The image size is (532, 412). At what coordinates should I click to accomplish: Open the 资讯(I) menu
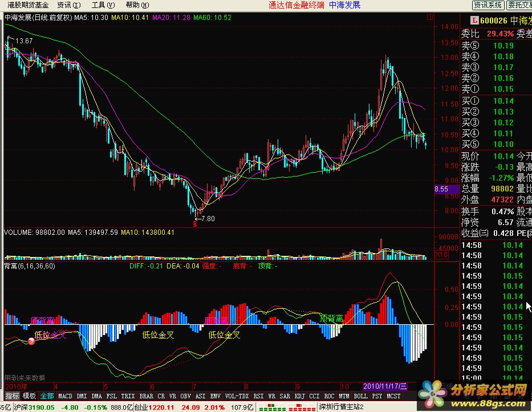69,5
